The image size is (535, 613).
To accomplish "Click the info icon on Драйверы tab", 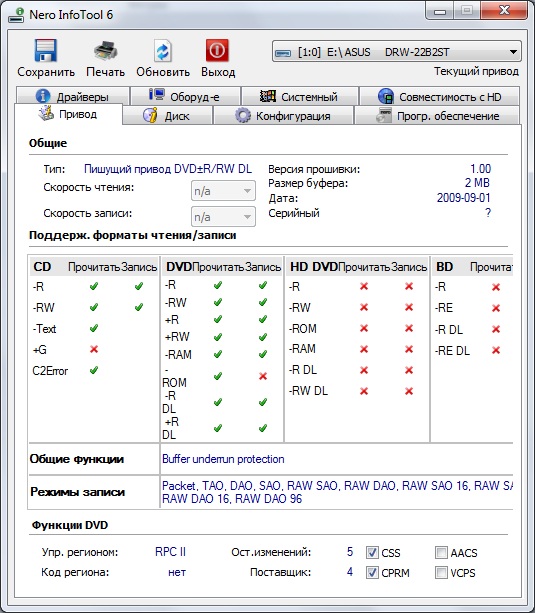I will [x=43, y=96].
